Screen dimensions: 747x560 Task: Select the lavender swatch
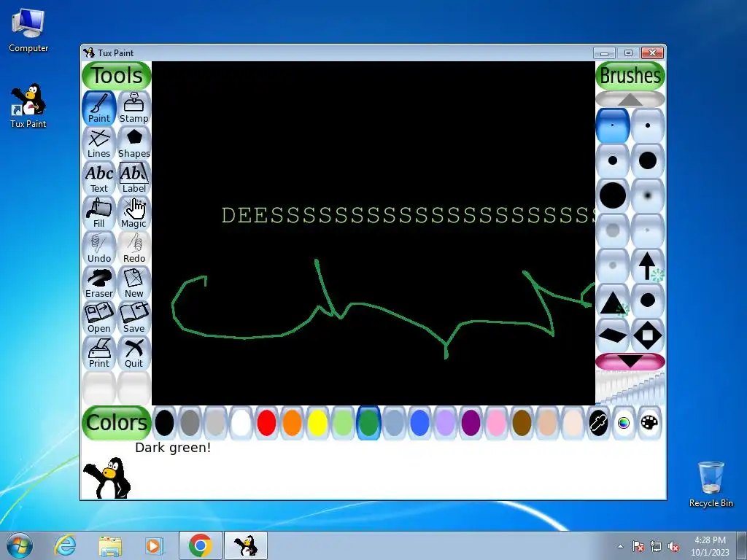click(x=445, y=423)
